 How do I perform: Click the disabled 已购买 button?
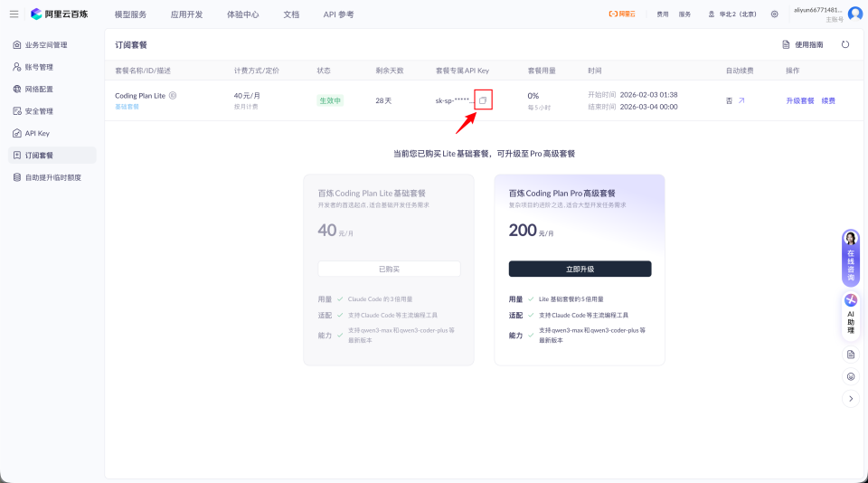point(389,269)
